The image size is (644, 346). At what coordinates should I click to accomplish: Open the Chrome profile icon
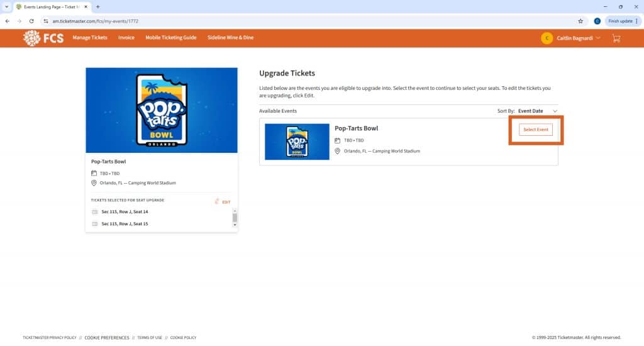597,21
